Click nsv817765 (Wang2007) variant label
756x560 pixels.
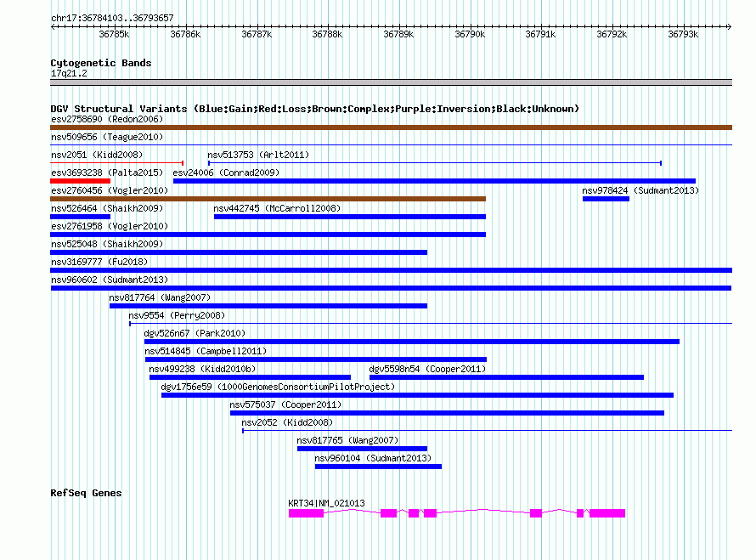click(347, 440)
